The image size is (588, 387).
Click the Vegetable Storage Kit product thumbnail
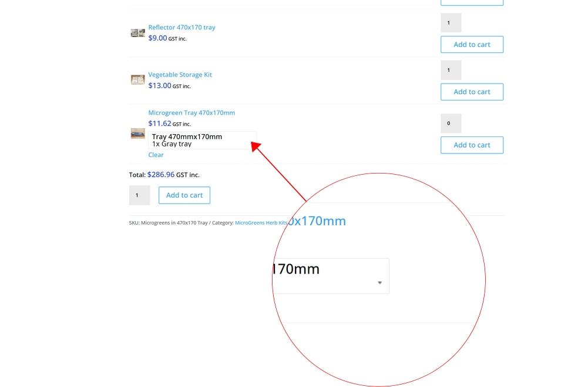137,80
